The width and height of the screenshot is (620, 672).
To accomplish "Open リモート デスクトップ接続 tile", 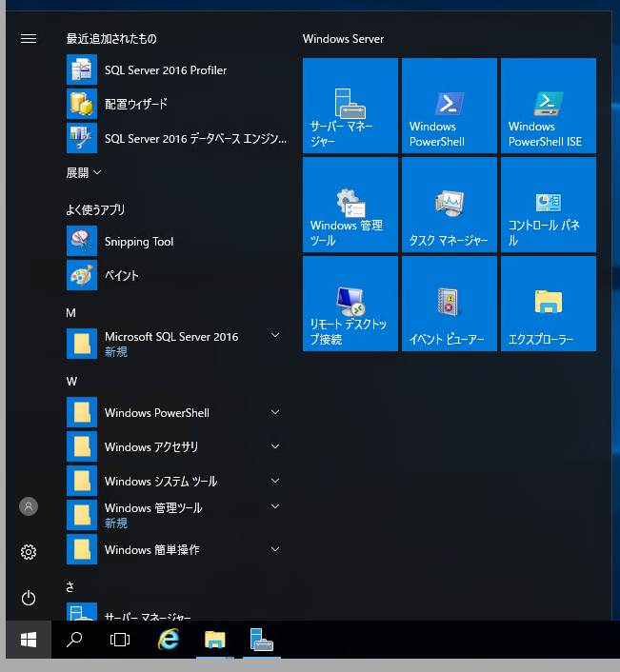I will click(x=350, y=304).
